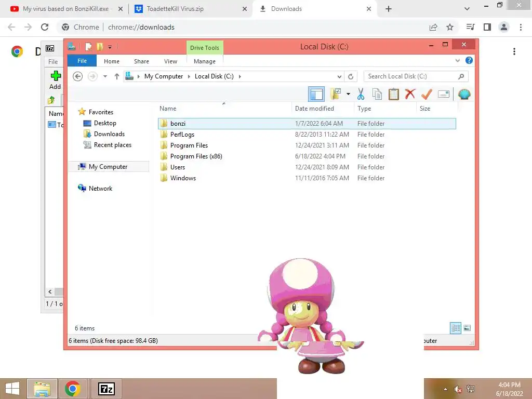Screen dimensions: 532x399
Task: Open the View ribbon tab
Action: point(170,61)
